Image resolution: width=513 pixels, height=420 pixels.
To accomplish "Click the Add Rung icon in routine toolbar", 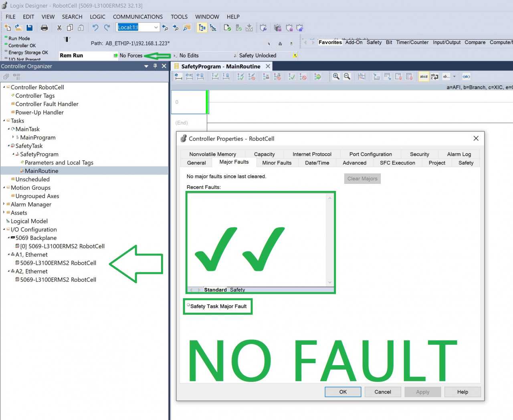I will [x=179, y=76].
